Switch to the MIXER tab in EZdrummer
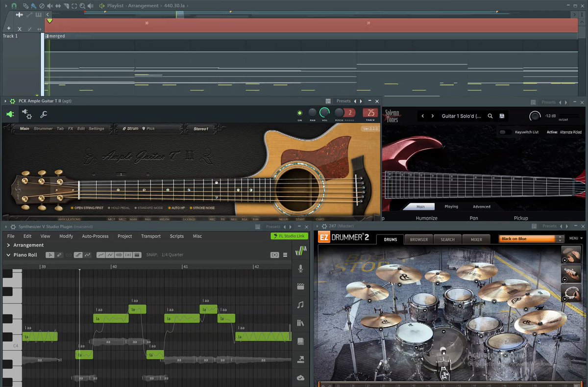 pos(476,239)
